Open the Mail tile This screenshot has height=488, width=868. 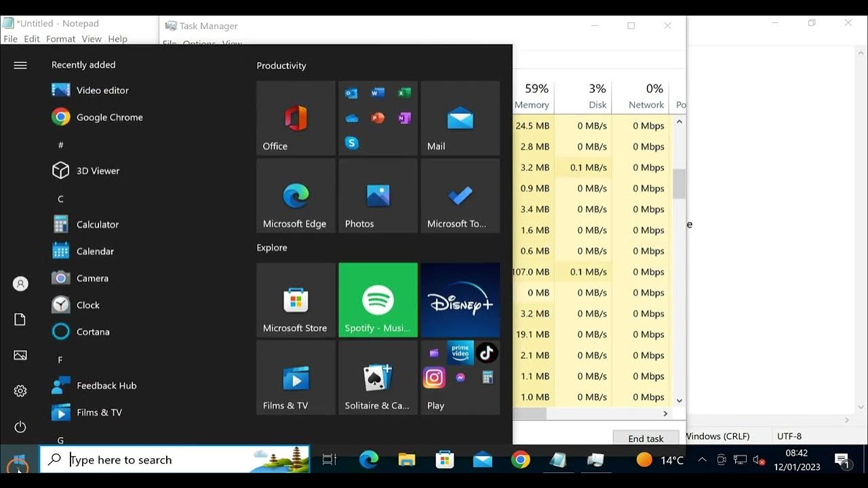click(460, 118)
